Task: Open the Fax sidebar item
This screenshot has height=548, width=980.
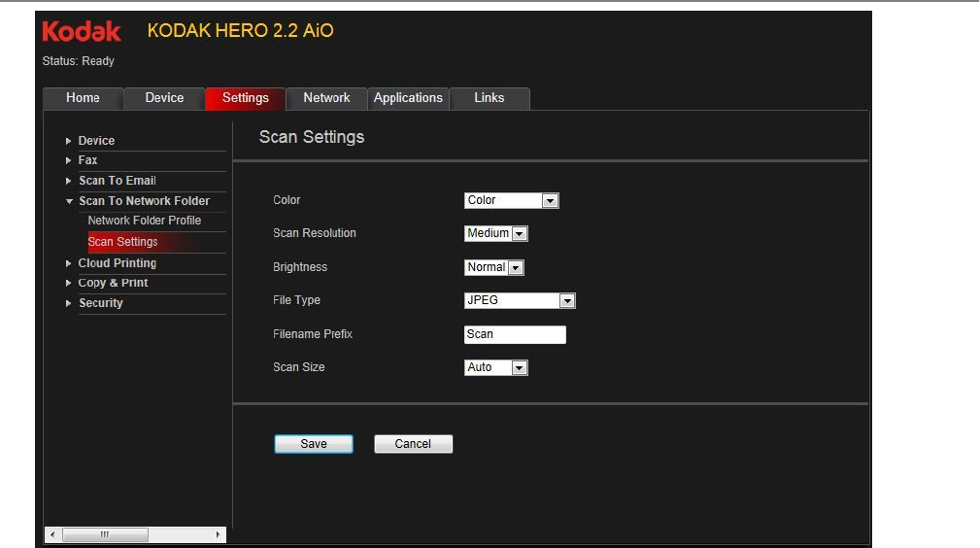Action: 87,160
